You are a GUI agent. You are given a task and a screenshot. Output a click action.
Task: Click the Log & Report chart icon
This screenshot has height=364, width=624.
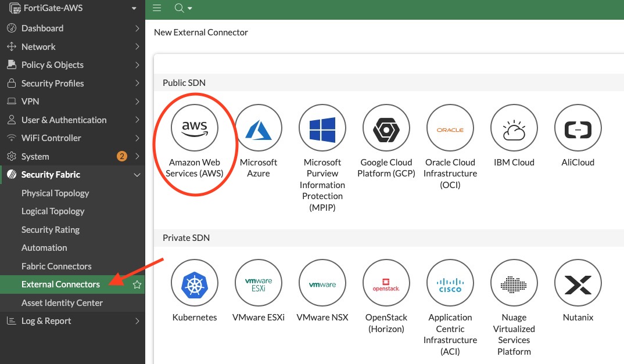pos(12,320)
